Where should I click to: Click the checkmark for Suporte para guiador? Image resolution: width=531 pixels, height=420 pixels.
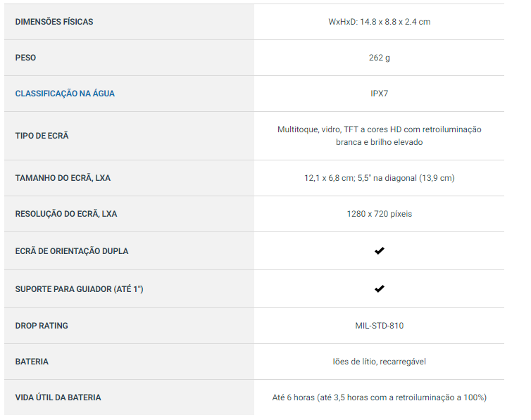tap(379, 288)
